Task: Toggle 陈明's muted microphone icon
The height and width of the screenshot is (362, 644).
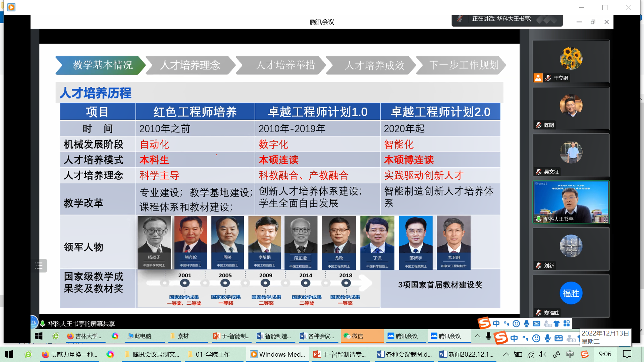Action: point(539,125)
